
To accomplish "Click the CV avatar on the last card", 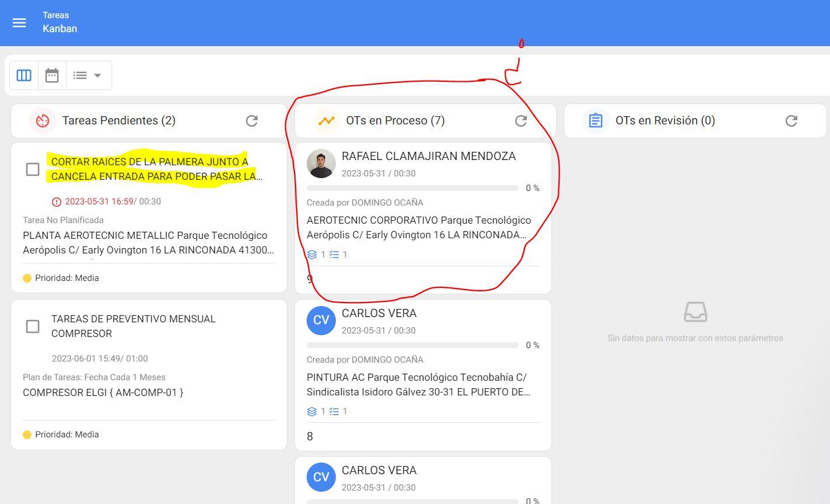I will (x=321, y=477).
